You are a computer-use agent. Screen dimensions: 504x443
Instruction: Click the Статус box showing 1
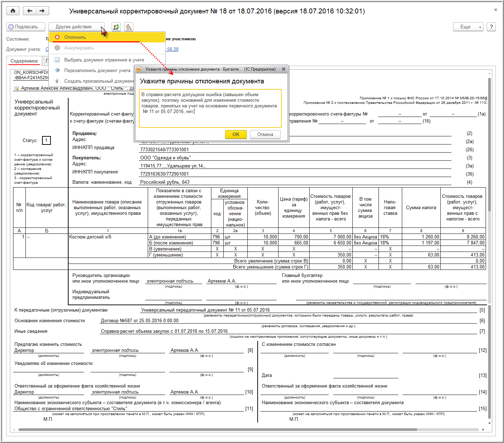pyautogui.click(x=46, y=141)
